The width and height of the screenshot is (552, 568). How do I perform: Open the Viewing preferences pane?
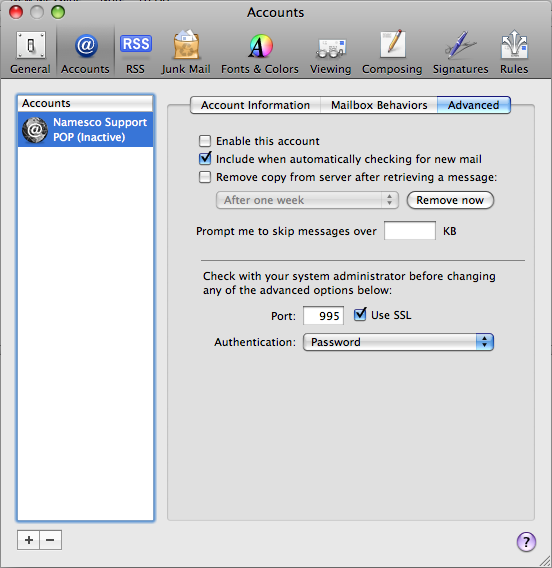331,53
